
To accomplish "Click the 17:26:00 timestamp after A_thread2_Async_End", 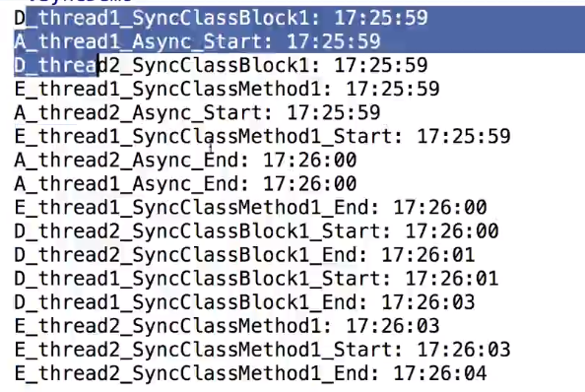I will pyautogui.click(x=310, y=161).
